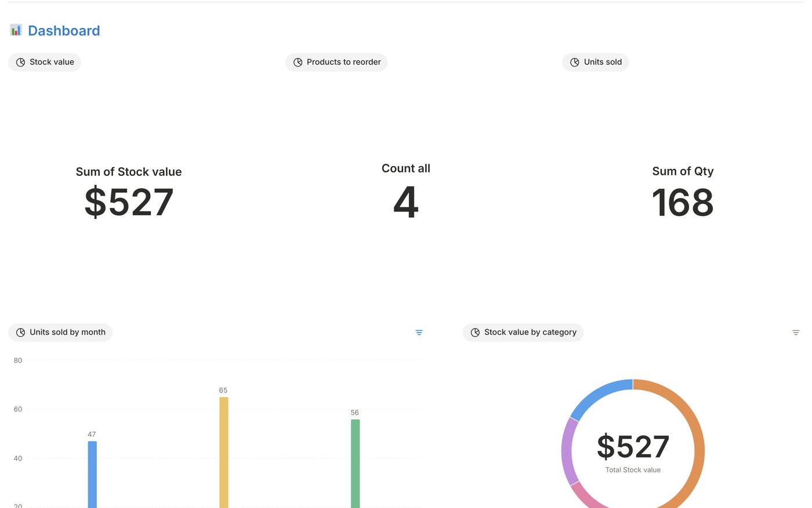Select the count value 4
The image size is (812, 508).
[x=406, y=202]
